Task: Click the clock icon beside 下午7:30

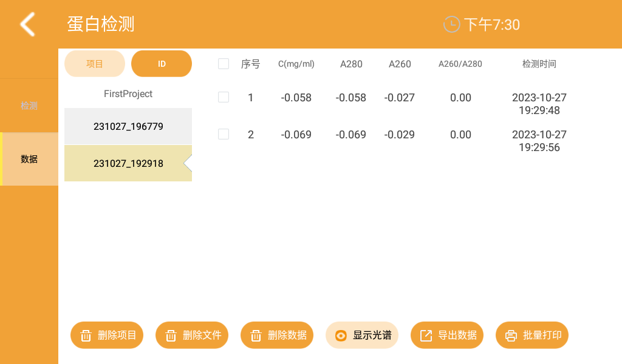Action: (451, 24)
